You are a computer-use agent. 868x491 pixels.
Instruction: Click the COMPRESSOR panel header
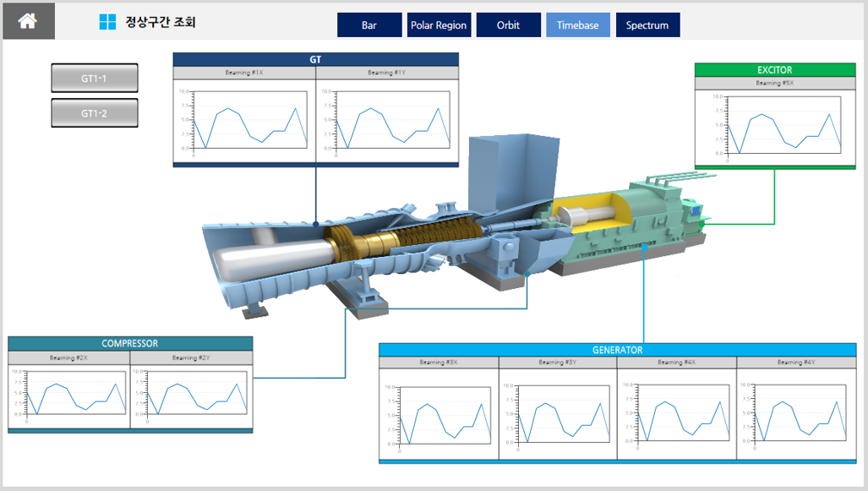(x=130, y=343)
